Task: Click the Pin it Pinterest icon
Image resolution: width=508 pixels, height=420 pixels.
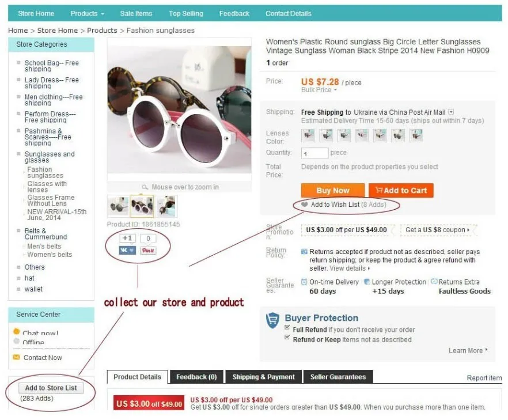Action: (148, 250)
